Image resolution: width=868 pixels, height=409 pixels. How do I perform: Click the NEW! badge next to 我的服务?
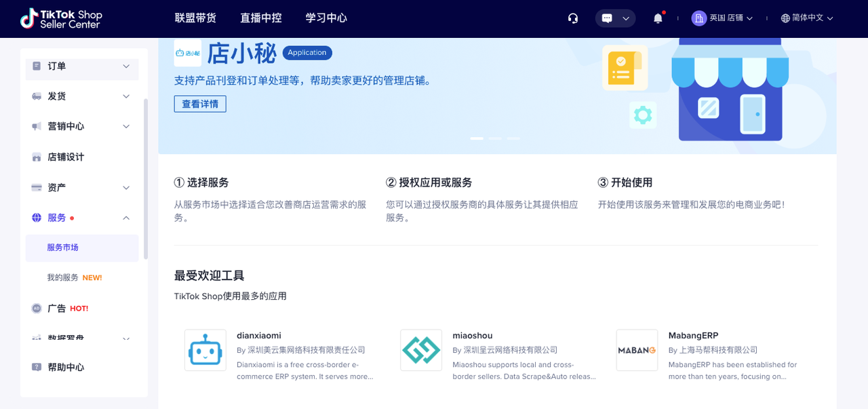coord(92,278)
